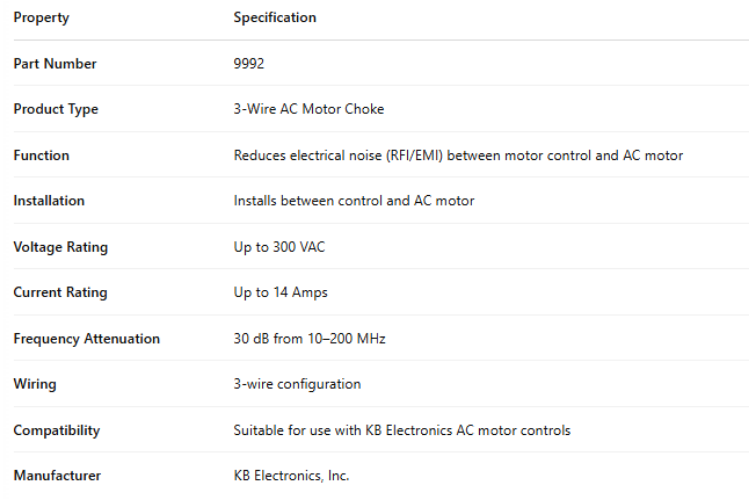The width and height of the screenshot is (749, 500).
Task: Select the Current Rating label
Action: pyautogui.click(x=60, y=293)
